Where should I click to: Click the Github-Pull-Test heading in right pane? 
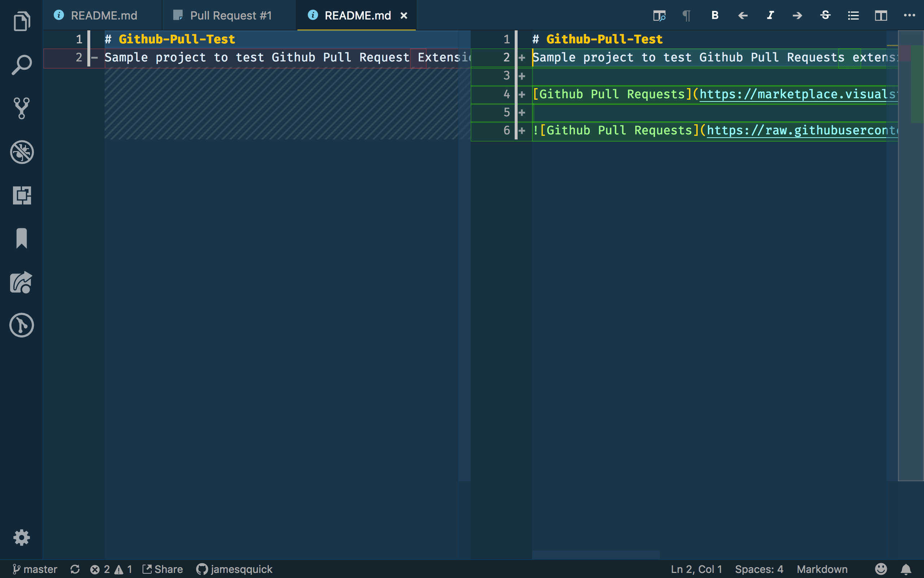[x=605, y=39]
